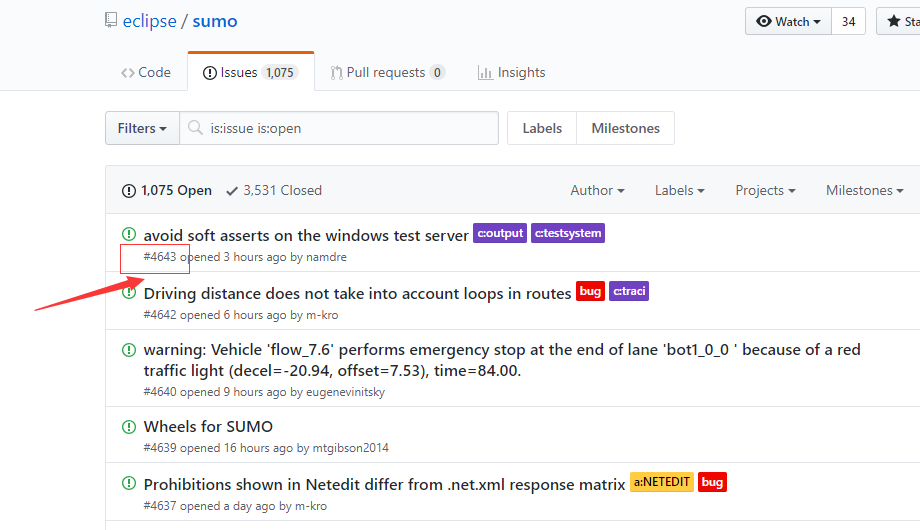920x530 pixels.
Task: Click the open-issue icon on Wheels for SUMO
Action: [x=128, y=426]
